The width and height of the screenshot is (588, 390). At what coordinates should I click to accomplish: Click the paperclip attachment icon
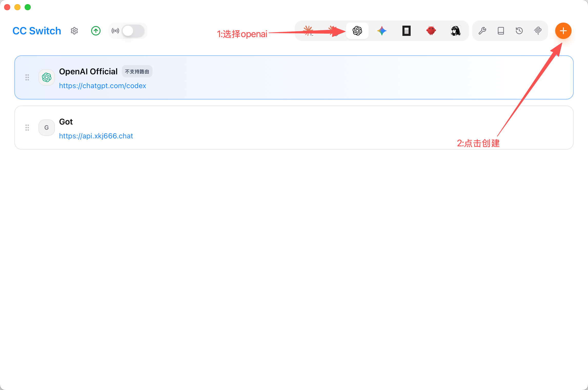coord(538,31)
